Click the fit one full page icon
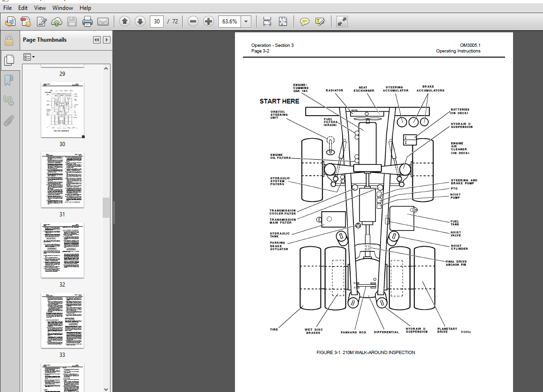Viewport: 543px width, 392px height. click(x=283, y=22)
